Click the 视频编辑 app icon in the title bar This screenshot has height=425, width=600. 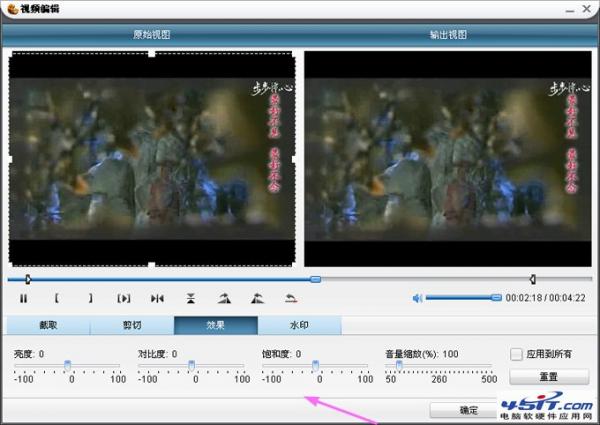13,8
